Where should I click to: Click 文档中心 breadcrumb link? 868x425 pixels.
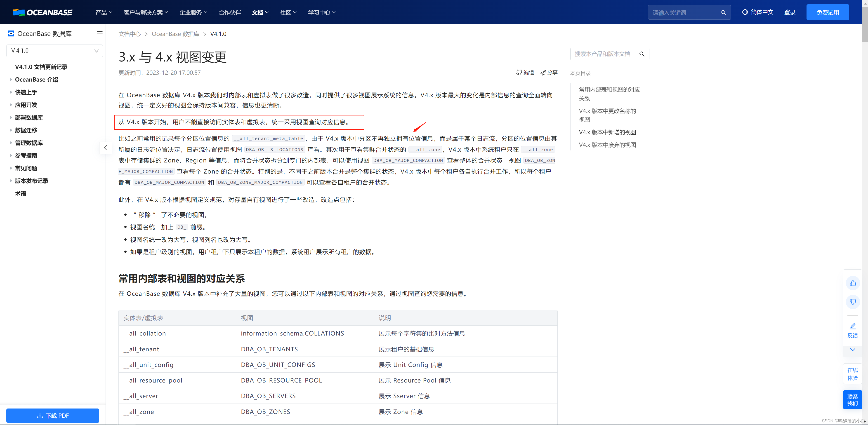[x=129, y=34]
